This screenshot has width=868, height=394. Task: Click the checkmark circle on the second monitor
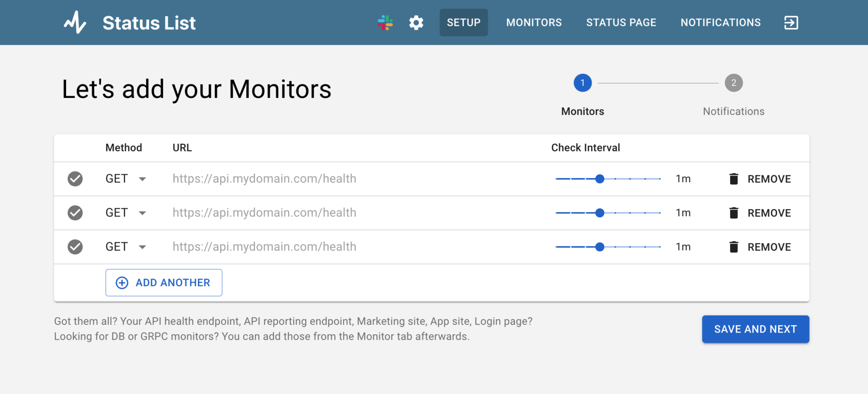pos(75,212)
